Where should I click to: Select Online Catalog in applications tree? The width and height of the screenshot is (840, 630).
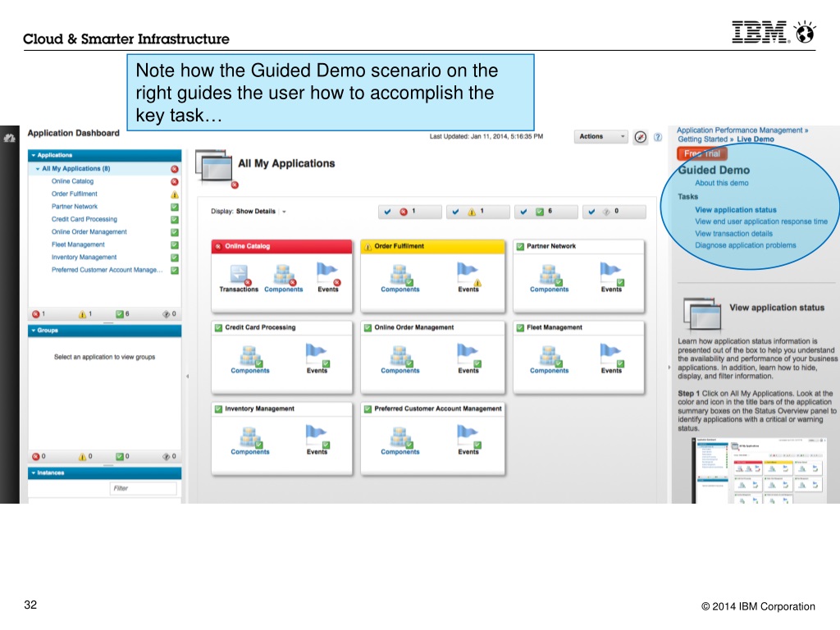[x=72, y=181]
